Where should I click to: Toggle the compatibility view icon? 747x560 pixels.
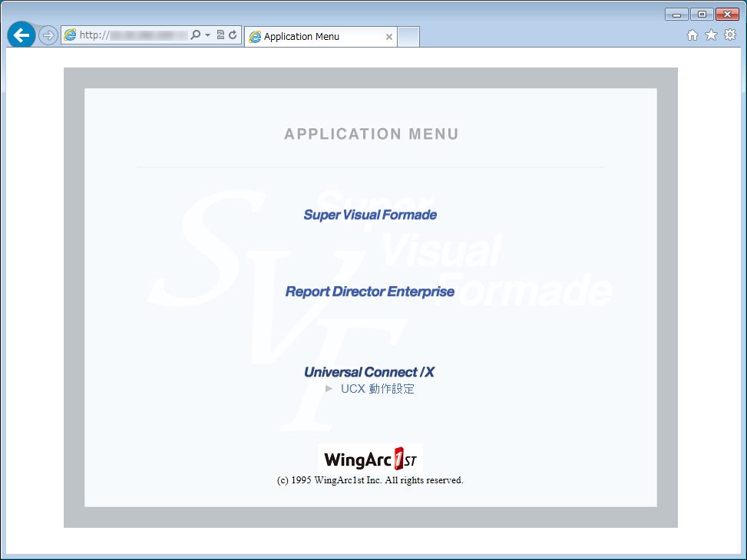click(220, 35)
